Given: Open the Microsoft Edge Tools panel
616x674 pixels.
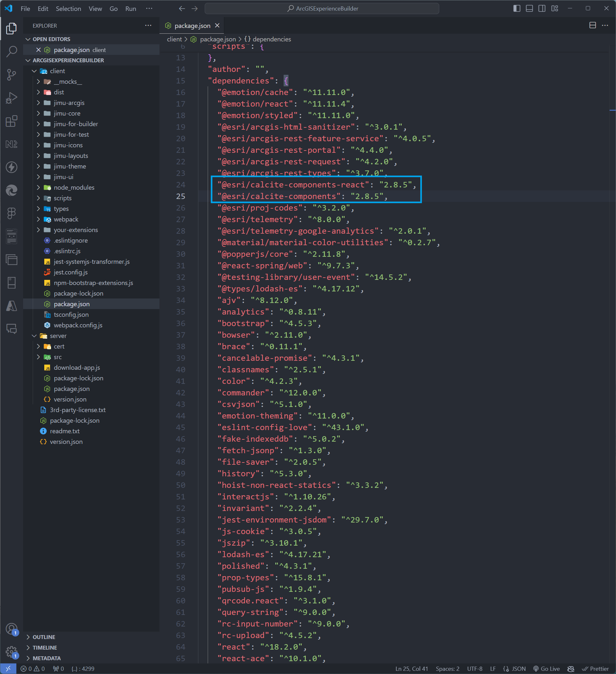Looking at the screenshot, I should 12,190.
